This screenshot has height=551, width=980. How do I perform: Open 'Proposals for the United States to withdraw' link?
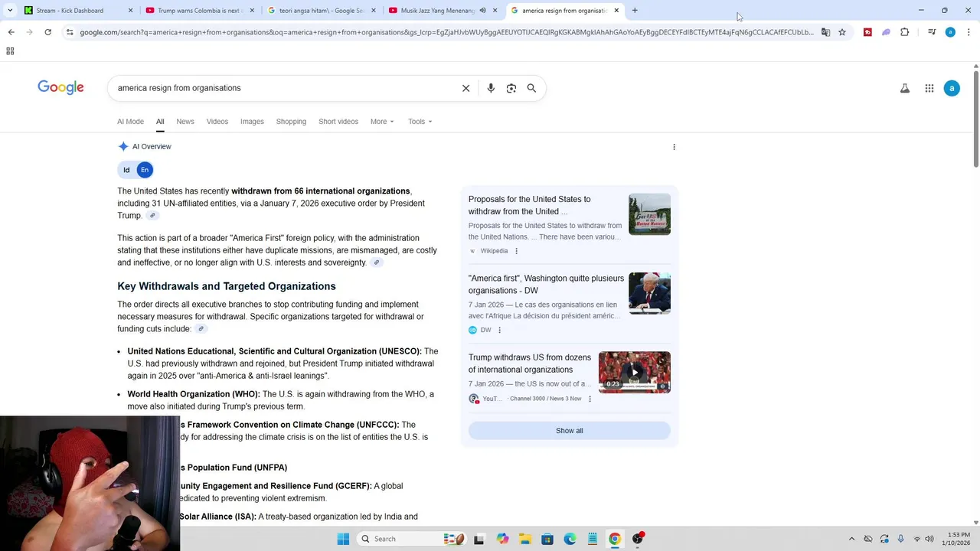(x=529, y=205)
